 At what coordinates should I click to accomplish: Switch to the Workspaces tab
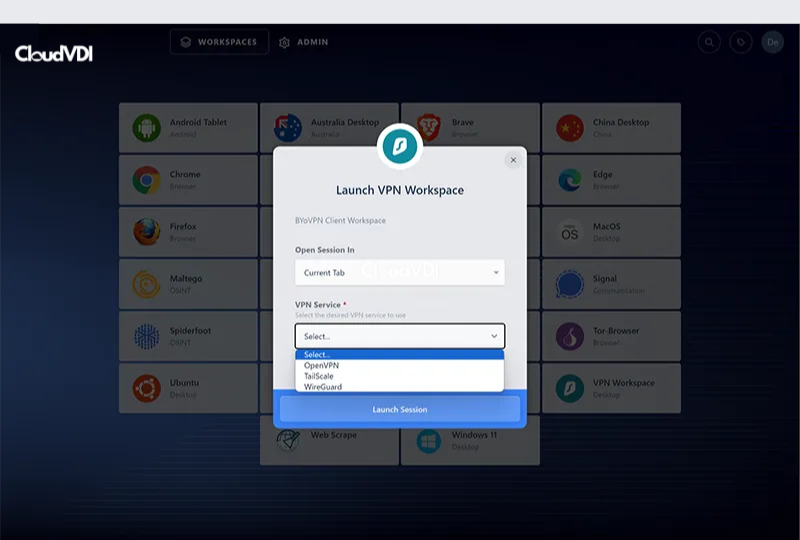click(x=219, y=42)
